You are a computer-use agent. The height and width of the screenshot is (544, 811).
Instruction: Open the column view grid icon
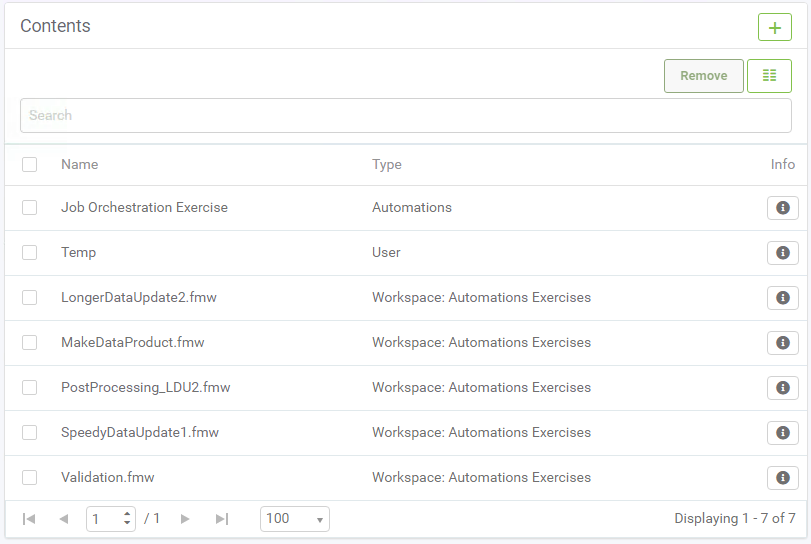(769, 75)
